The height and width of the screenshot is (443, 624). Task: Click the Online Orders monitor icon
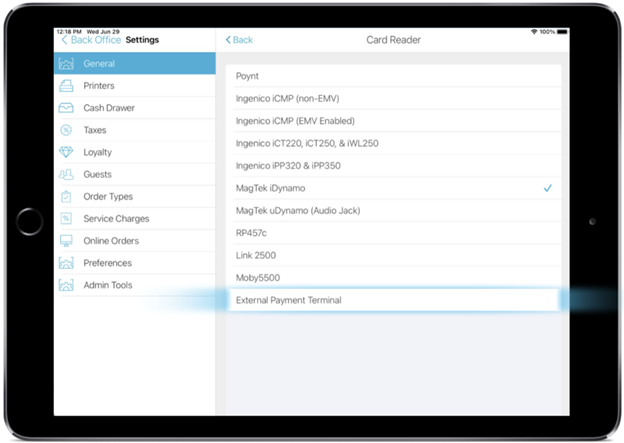(66, 241)
